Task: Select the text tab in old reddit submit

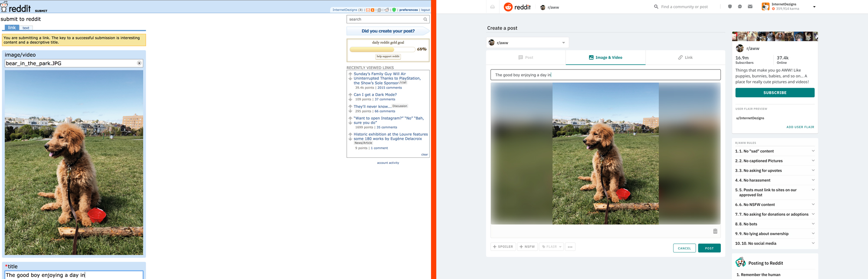Action: click(x=26, y=28)
